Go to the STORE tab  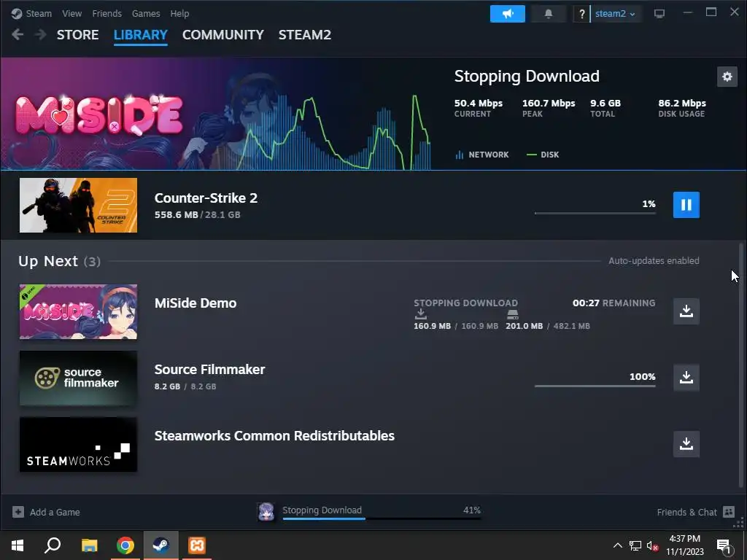(77, 35)
